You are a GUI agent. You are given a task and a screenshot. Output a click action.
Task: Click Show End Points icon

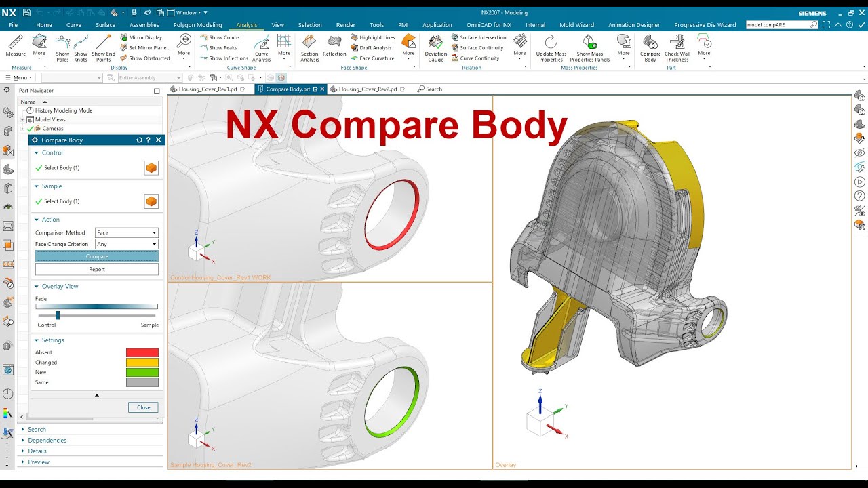click(104, 49)
